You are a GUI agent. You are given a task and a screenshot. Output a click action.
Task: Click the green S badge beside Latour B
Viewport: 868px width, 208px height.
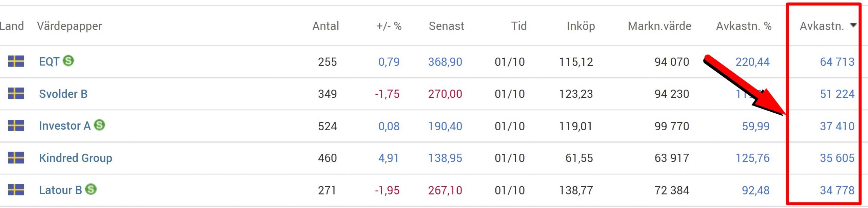pyautogui.click(x=91, y=189)
